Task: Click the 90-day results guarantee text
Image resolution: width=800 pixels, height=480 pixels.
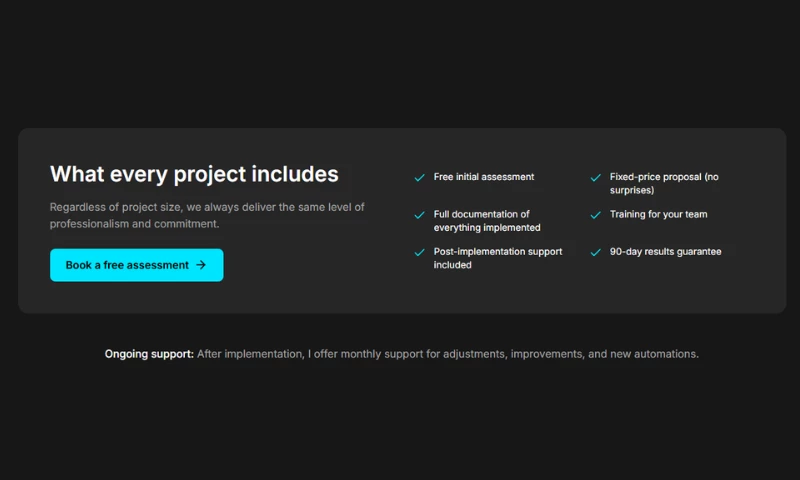Action: click(x=665, y=252)
